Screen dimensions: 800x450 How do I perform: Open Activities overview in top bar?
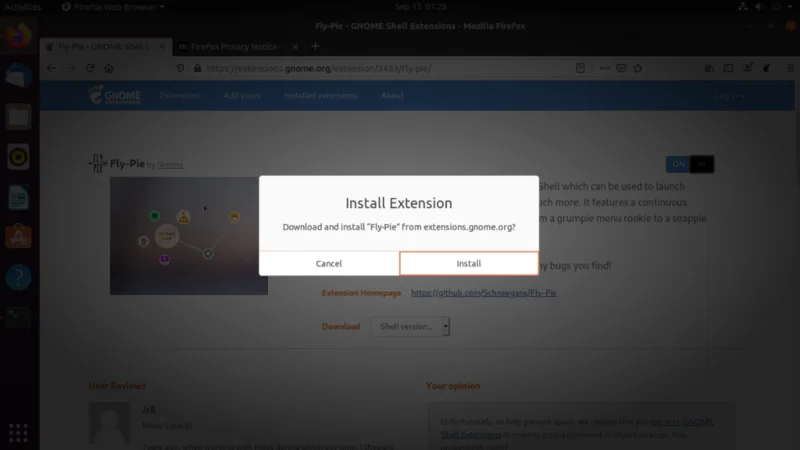tap(22, 7)
